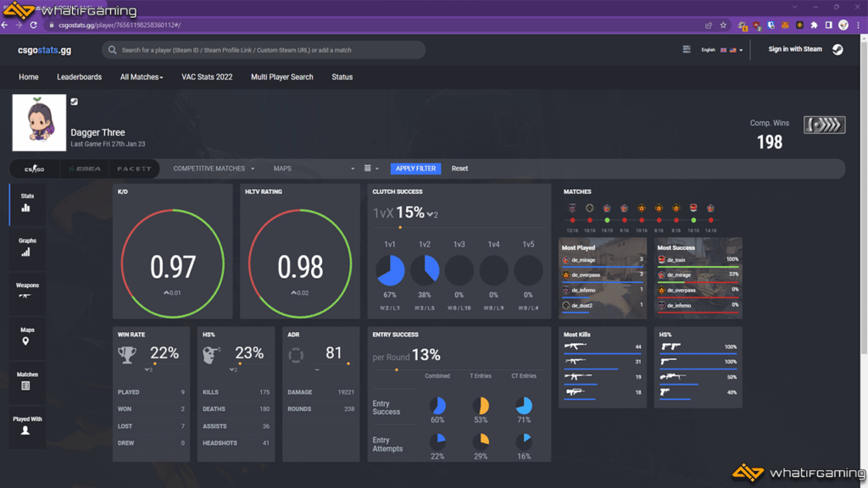Image resolution: width=868 pixels, height=488 pixels.
Task: Click the Dagger Three player name
Action: pyautogui.click(x=98, y=132)
